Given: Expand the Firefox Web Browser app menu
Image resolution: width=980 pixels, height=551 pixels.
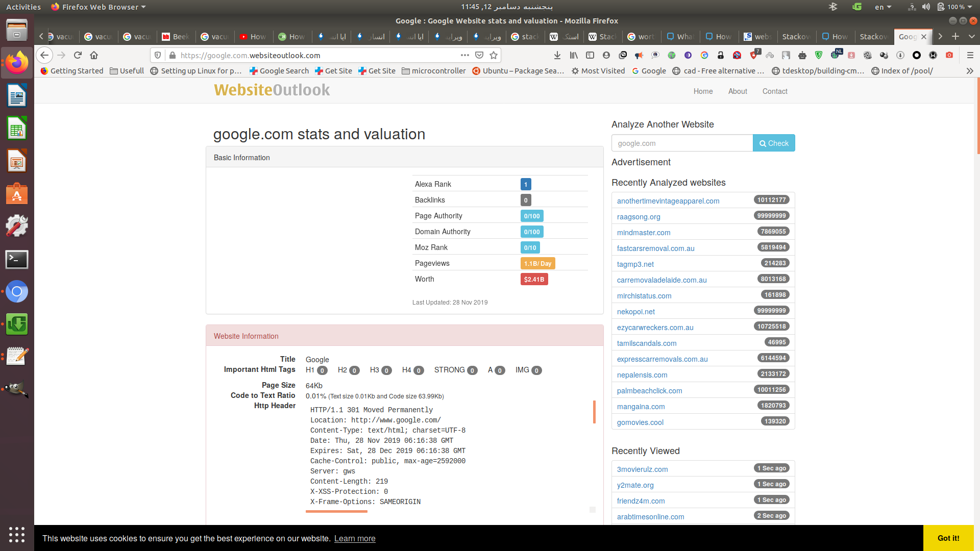Looking at the screenshot, I should (99, 7).
